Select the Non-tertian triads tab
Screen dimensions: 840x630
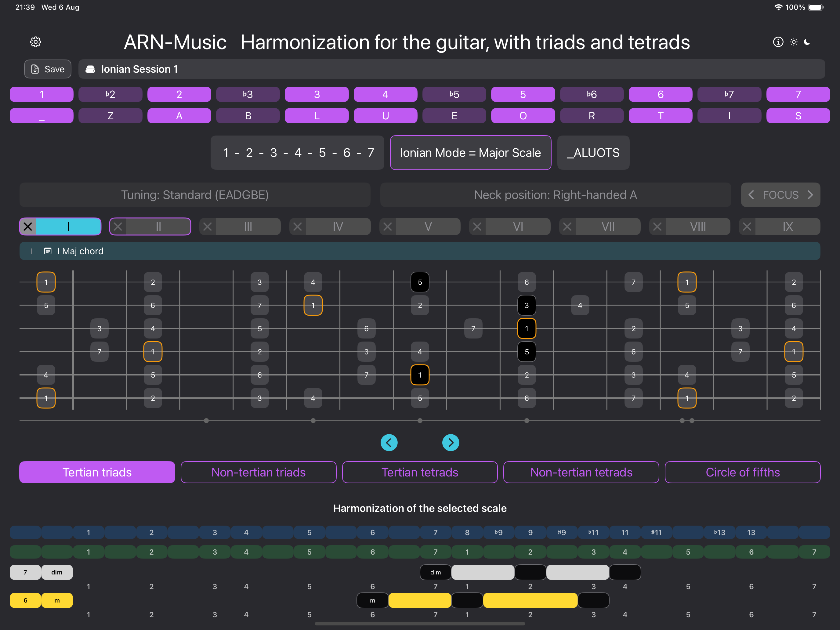259,472
